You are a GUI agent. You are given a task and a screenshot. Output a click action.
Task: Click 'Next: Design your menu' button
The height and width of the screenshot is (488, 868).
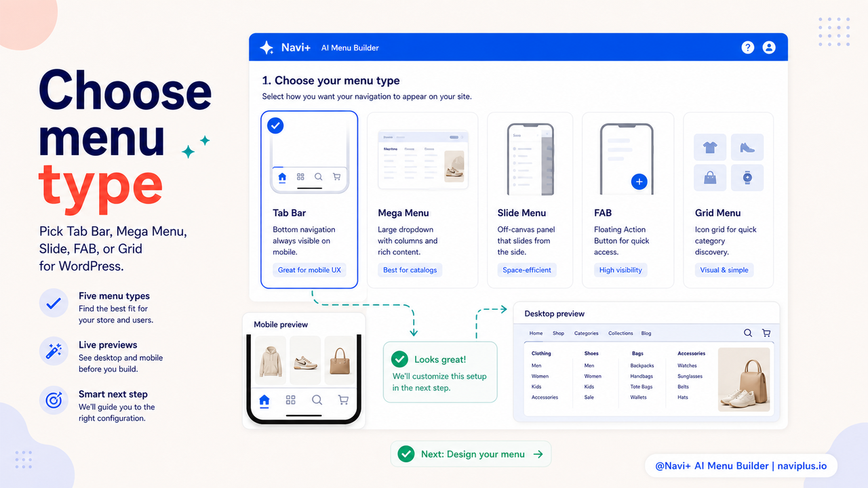click(471, 454)
